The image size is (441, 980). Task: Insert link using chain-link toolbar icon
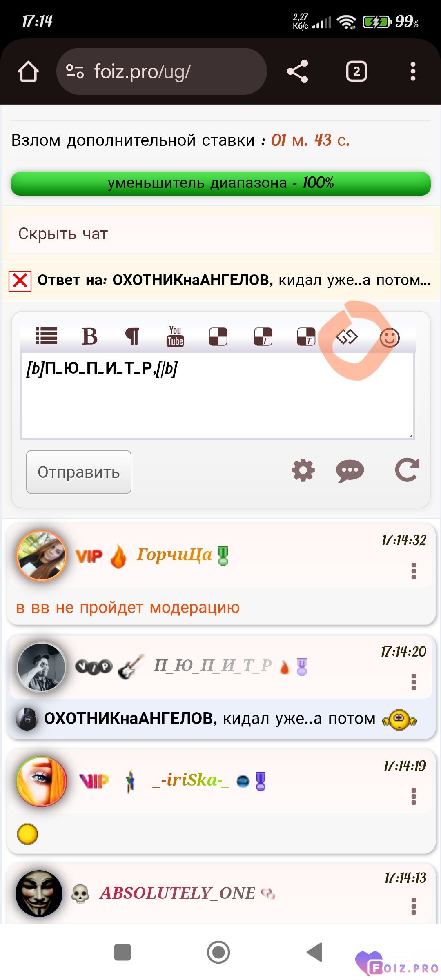tap(347, 337)
